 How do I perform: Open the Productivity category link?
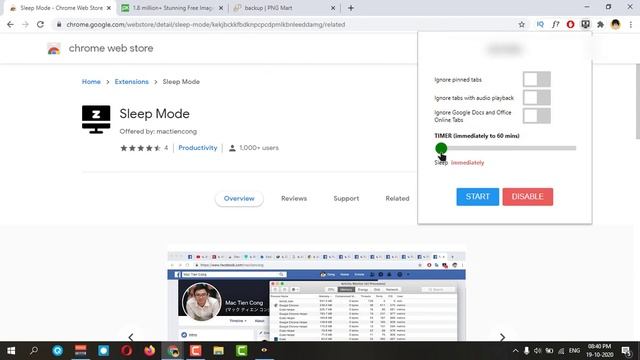[198, 148]
